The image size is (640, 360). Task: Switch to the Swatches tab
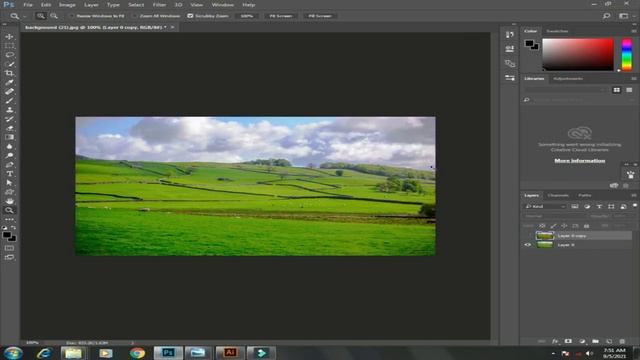[557, 31]
